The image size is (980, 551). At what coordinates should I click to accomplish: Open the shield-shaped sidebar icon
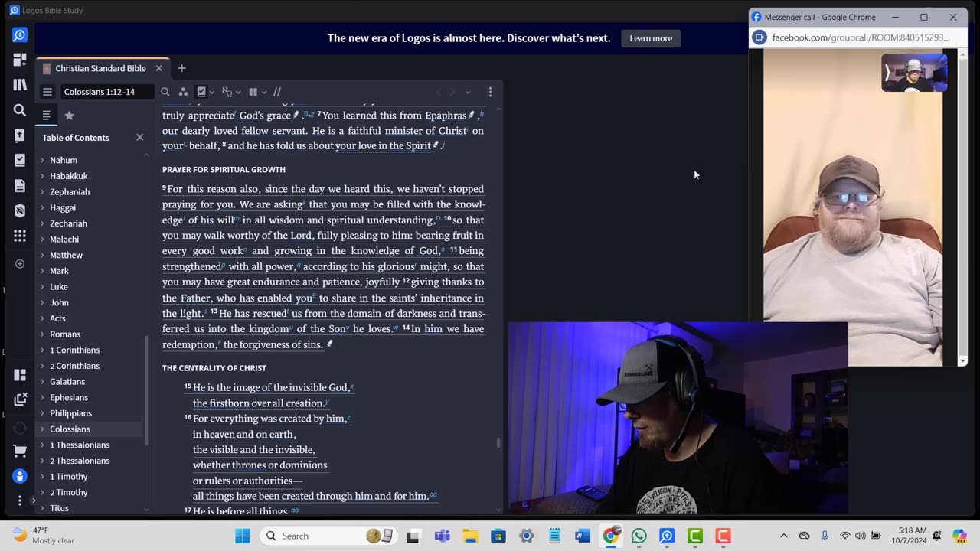coord(20,210)
